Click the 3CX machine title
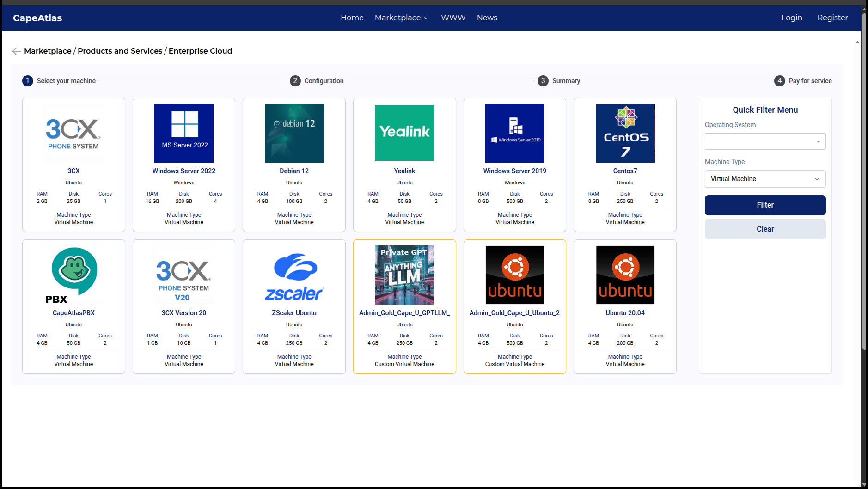868x489 pixels. coord(73,171)
